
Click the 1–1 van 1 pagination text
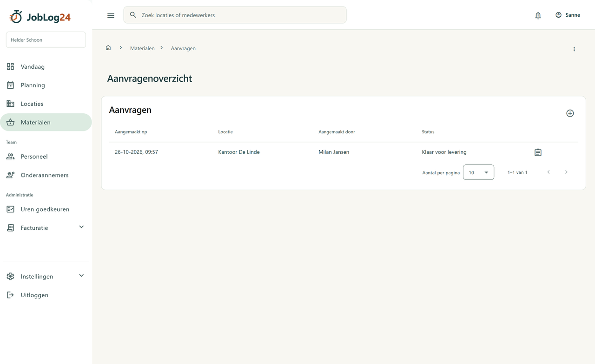(x=517, y=172)
